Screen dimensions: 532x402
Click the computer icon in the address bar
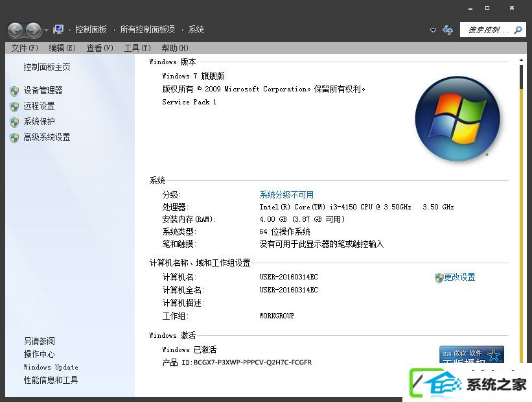click(58, 30)
